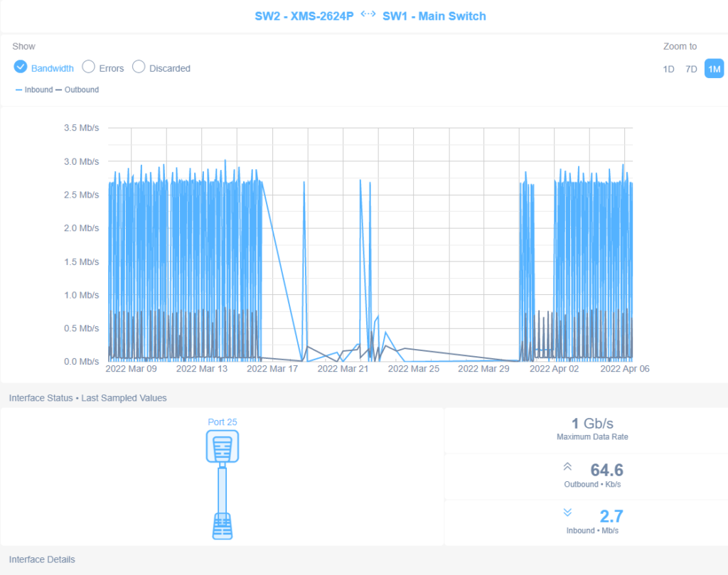Select the Errors radio option
Viewport: 728px width, 575px height.
point(89,68)
